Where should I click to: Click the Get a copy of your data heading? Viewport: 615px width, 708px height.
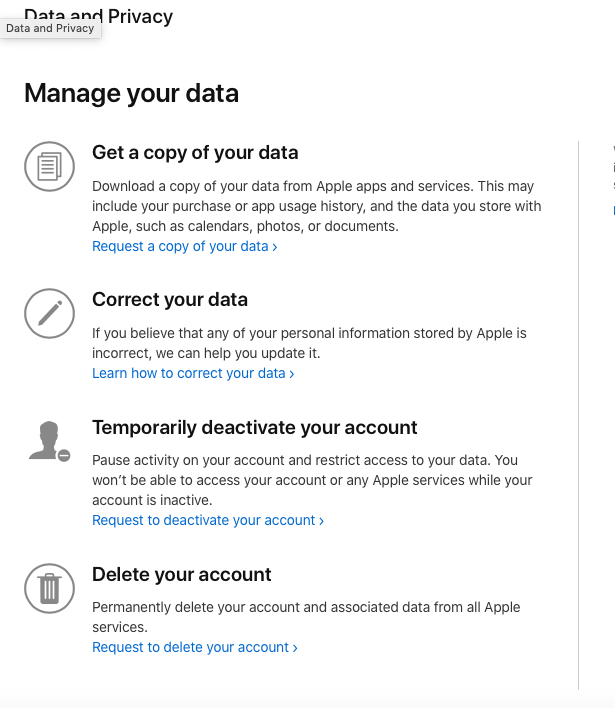click(195, 153)
